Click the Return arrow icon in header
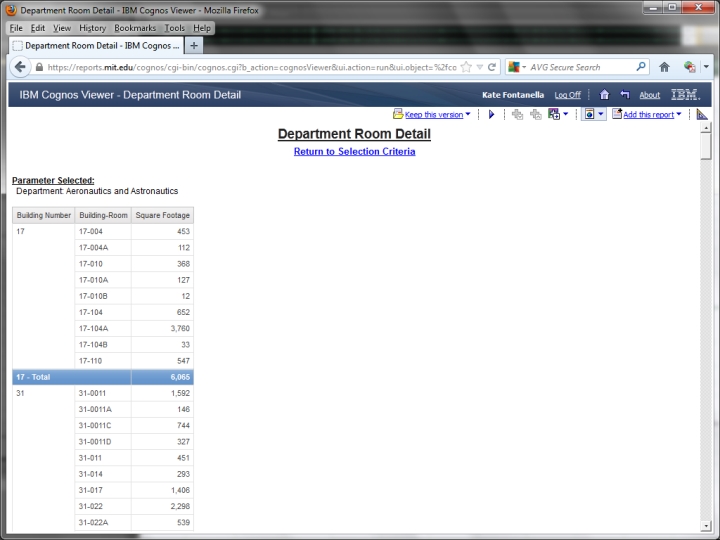 (x=624, y=95)
